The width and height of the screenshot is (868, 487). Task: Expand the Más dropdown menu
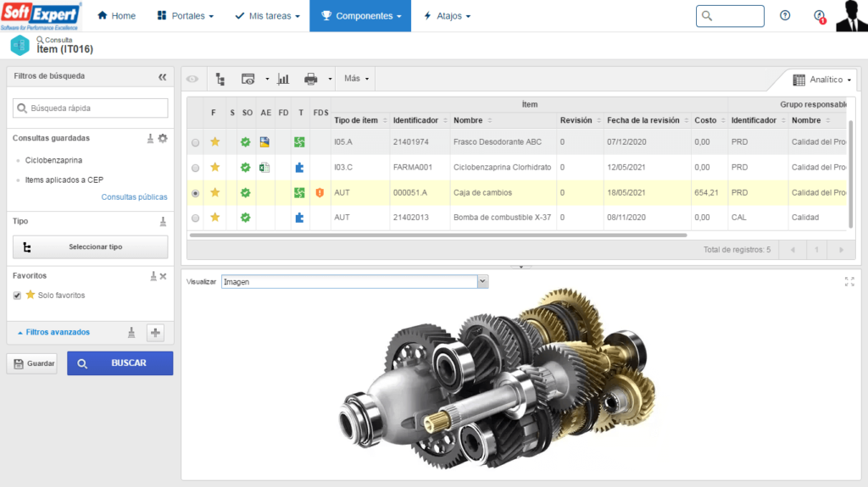click(x=356, y=79)
